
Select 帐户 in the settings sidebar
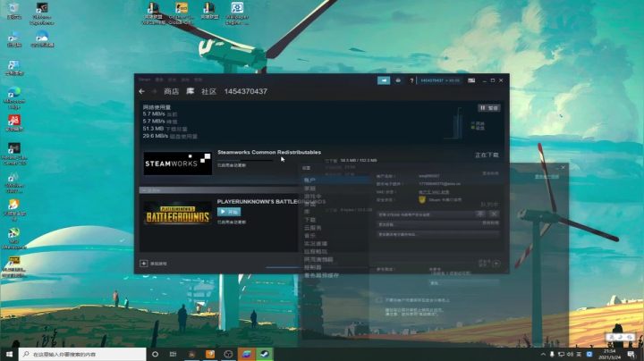pyautogui.click(x=335, y=180)
